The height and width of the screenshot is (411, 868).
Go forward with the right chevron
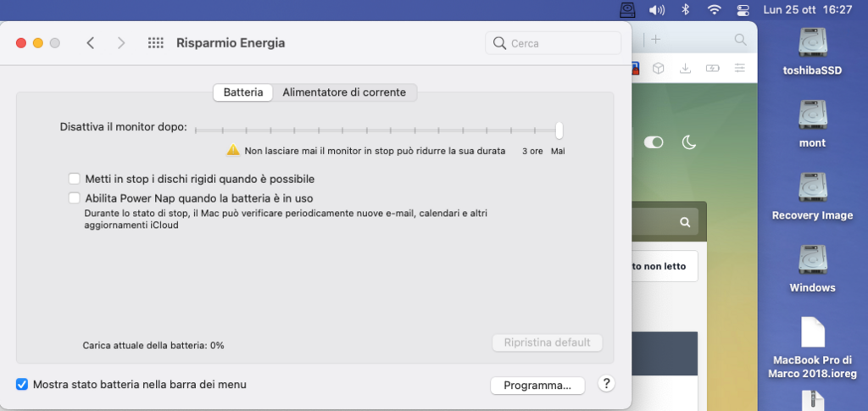pos(121,43)
